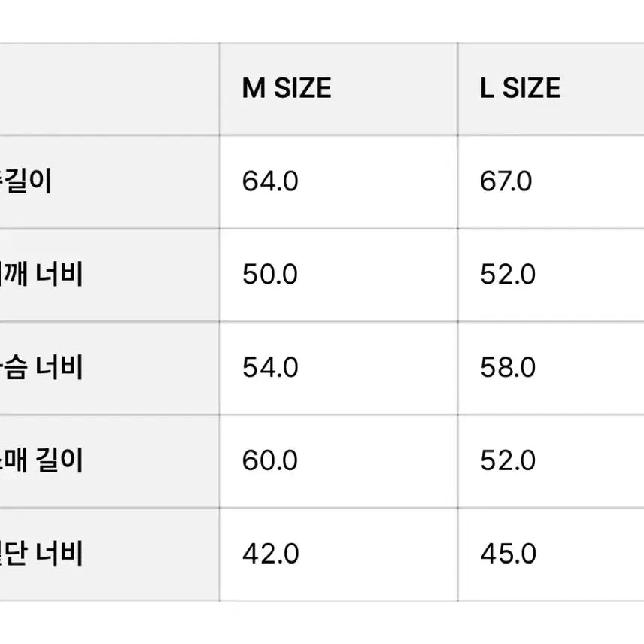
Task: Click the 64.0 value in M SIZE column
Action: [270, 181]
